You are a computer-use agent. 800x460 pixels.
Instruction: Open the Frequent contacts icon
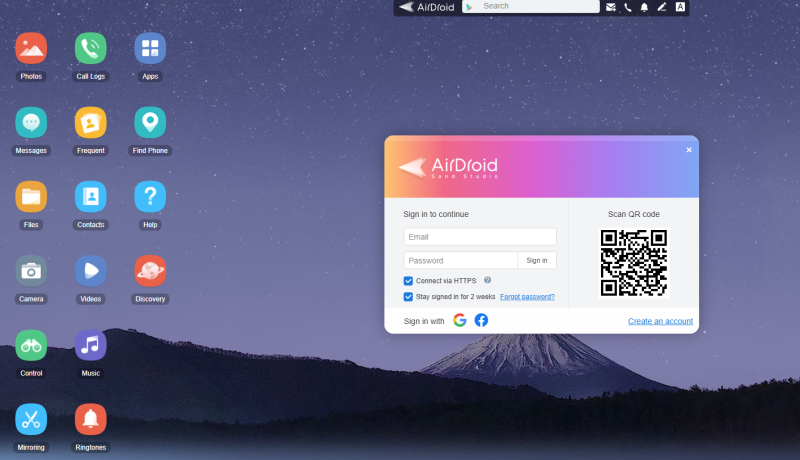point(91,122)
